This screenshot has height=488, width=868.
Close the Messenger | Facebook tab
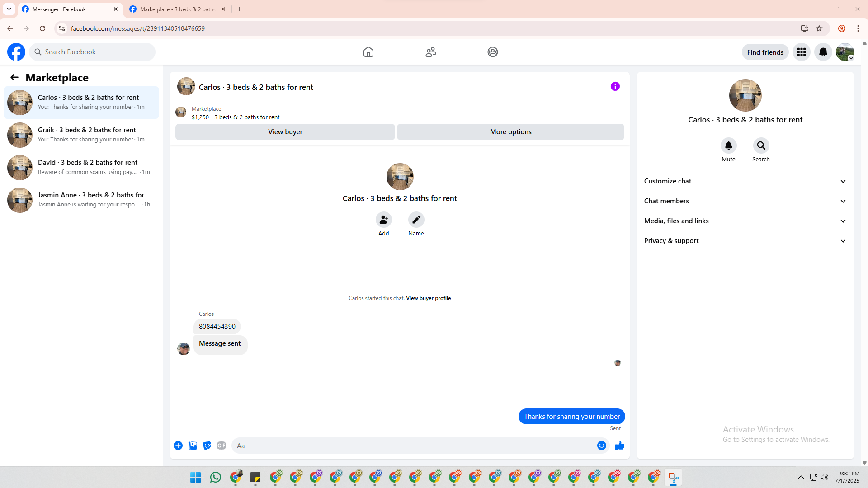(x=116, y=9)
